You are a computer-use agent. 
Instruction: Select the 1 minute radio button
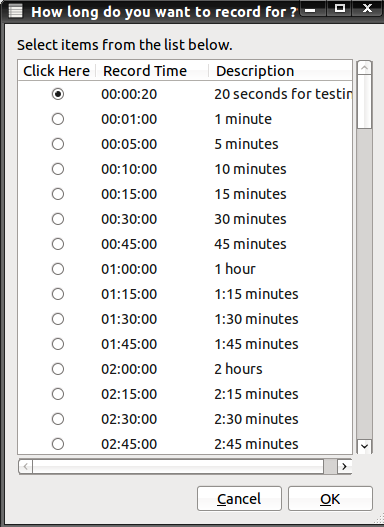tap(58, 119)
